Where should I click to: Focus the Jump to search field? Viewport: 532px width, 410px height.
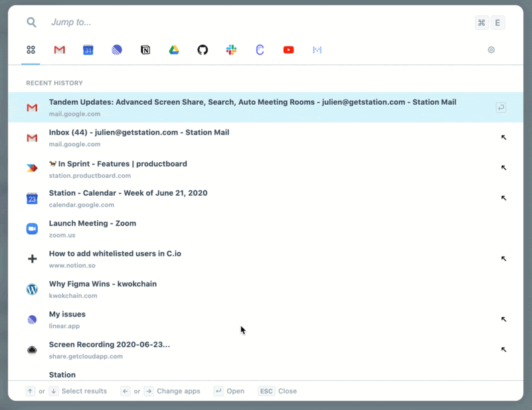[x=258, y=23]
